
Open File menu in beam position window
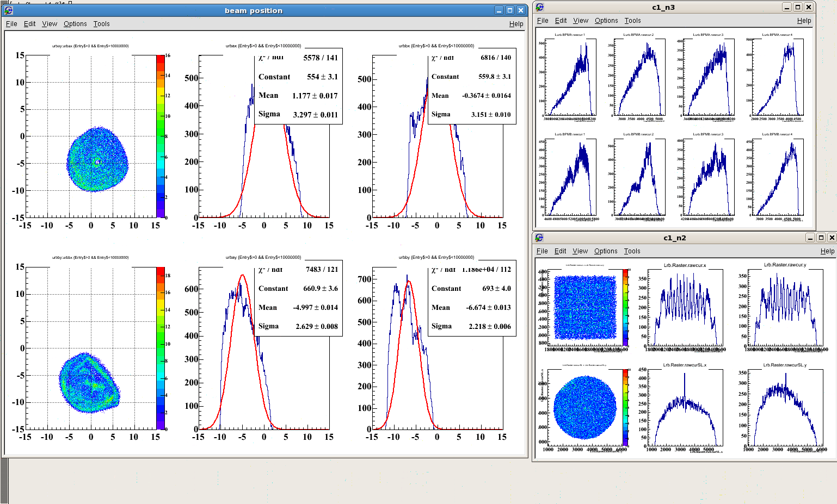click(x=11, y=24)
